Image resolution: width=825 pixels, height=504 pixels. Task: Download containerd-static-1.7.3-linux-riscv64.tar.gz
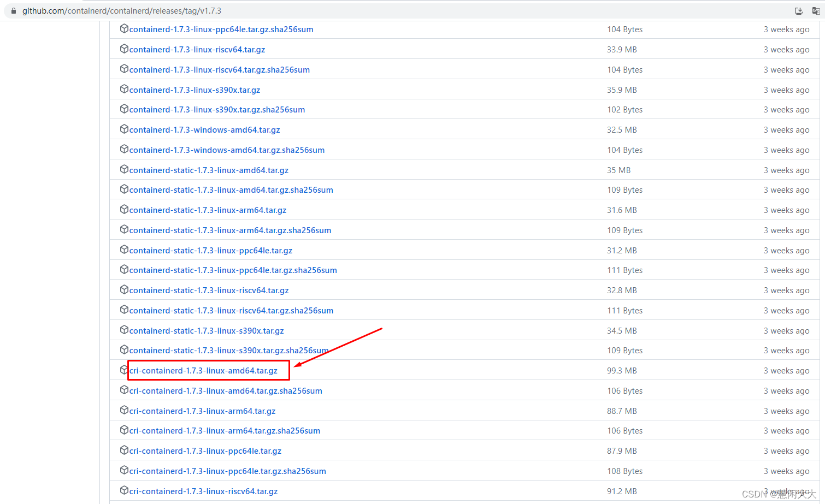(209, 290)
